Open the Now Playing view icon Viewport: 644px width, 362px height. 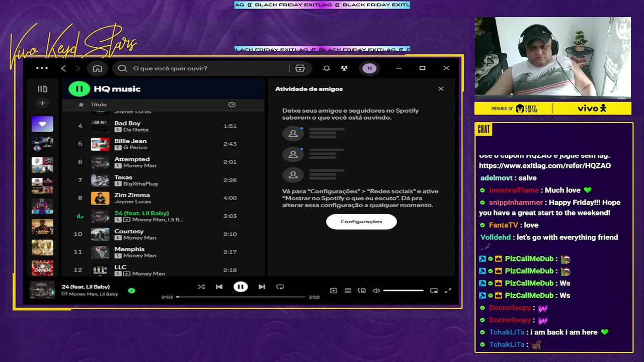click(x=334, y=291)
